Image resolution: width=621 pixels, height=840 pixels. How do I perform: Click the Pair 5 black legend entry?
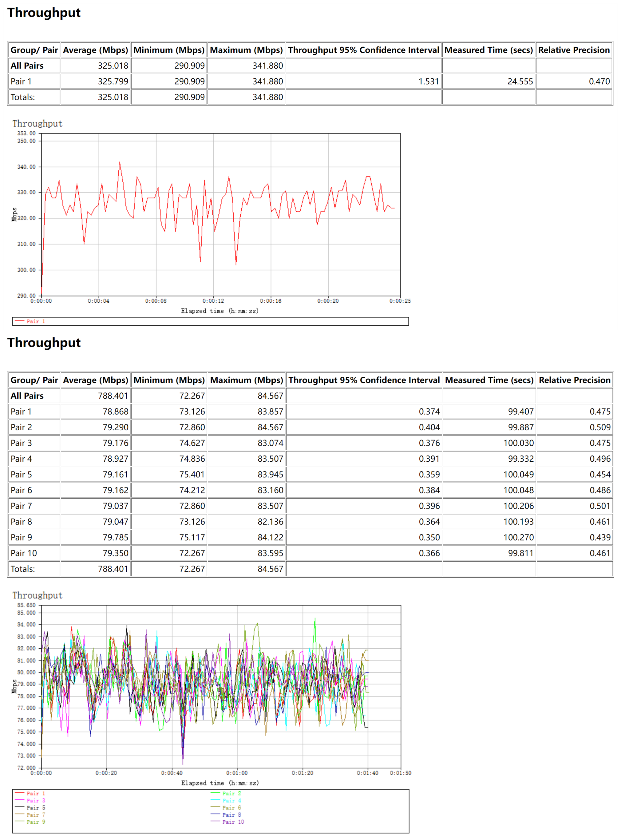tap(35, 807)
